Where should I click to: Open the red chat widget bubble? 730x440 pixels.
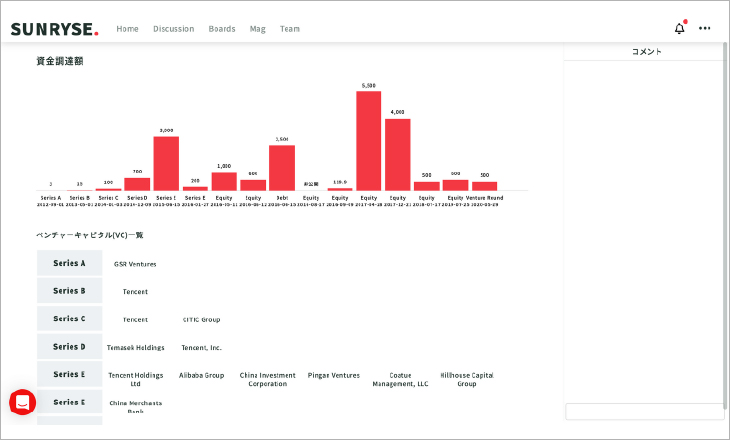22,402
